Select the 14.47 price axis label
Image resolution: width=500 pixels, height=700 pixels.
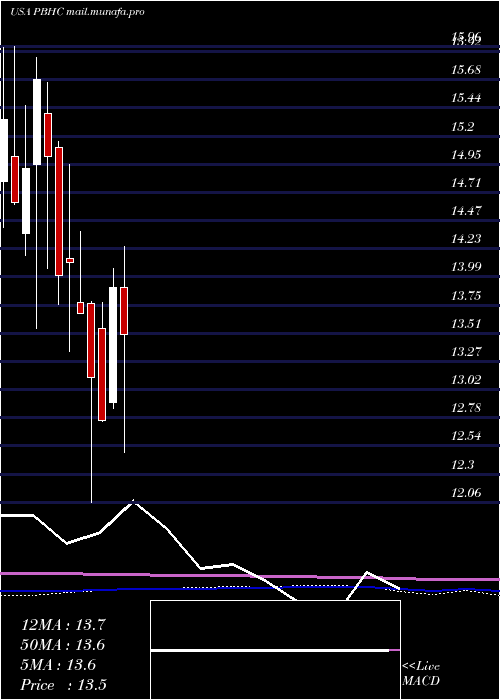coord(466,210)
